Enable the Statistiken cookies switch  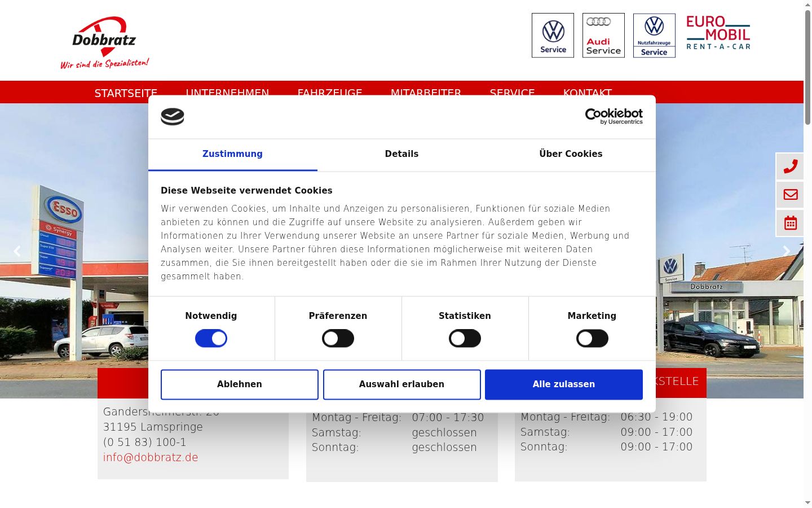click(x=465, y=339)
